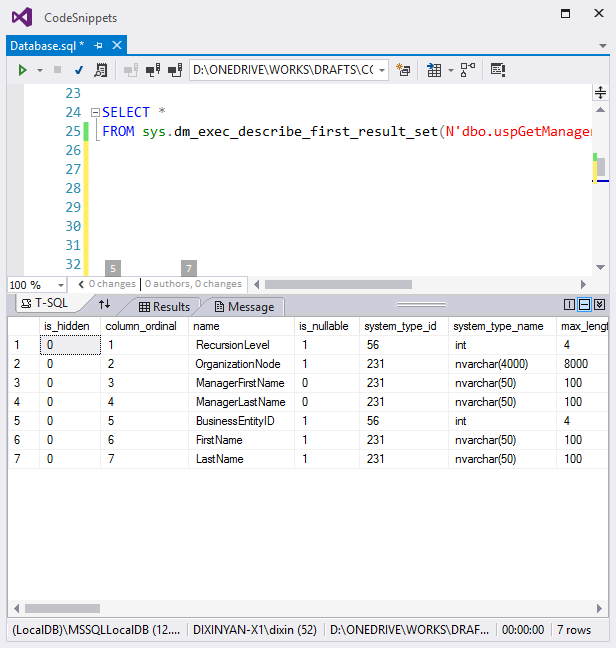Click the display estimated plan icon

point(468,70)
